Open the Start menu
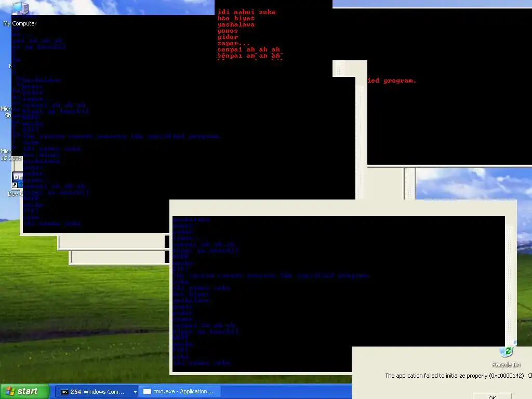 pyautogui.click(x=25, y=392)
